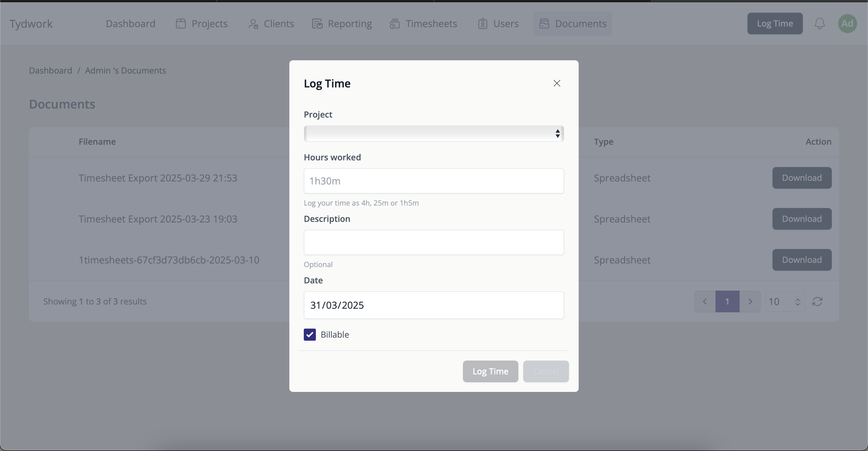This screenshot has width=868, height=451.
Task: Go to previous page arrow
Action: click(x=705, y=301)
